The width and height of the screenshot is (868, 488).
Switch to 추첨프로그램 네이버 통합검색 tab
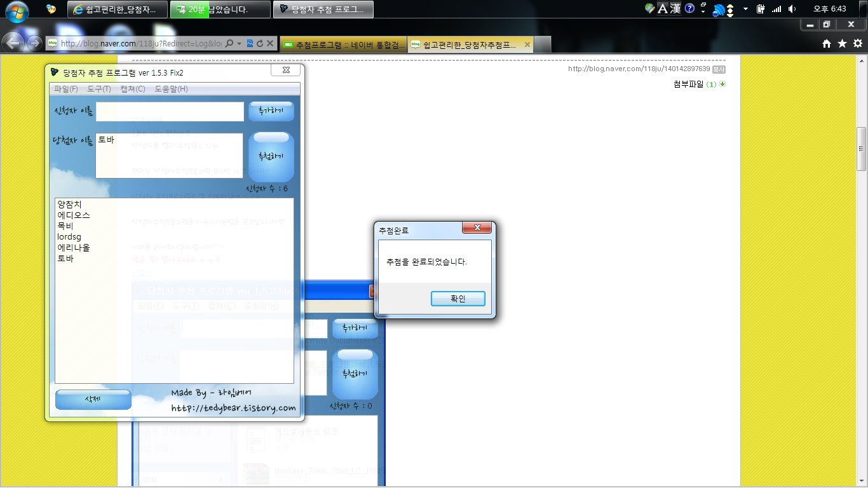344,44
